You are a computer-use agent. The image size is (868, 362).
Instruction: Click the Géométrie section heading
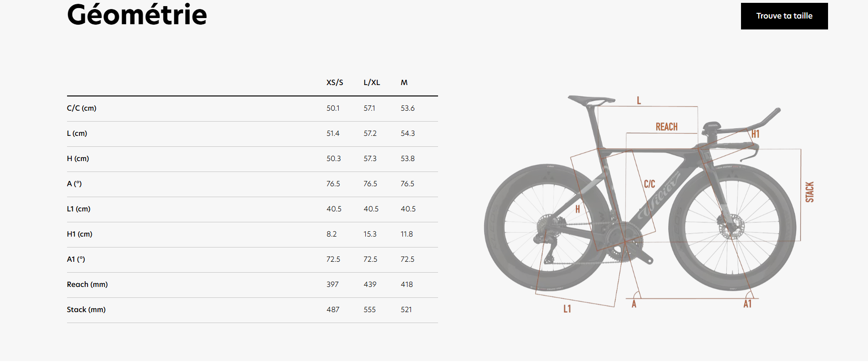pos(137,15)
